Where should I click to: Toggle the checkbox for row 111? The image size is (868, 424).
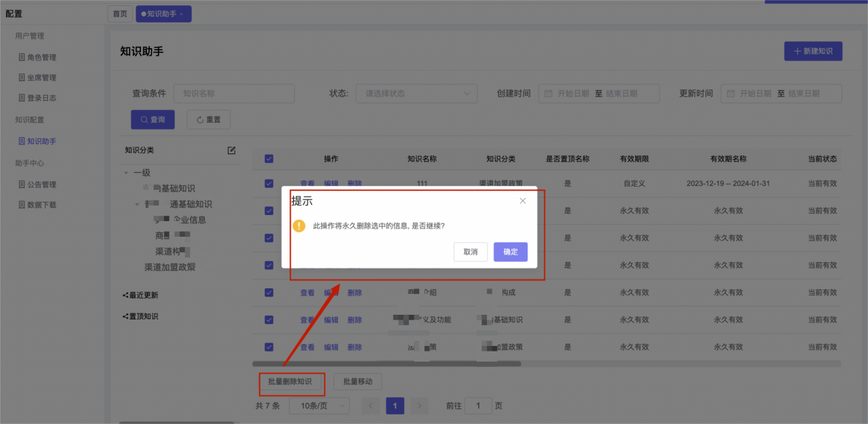point(269,183)
